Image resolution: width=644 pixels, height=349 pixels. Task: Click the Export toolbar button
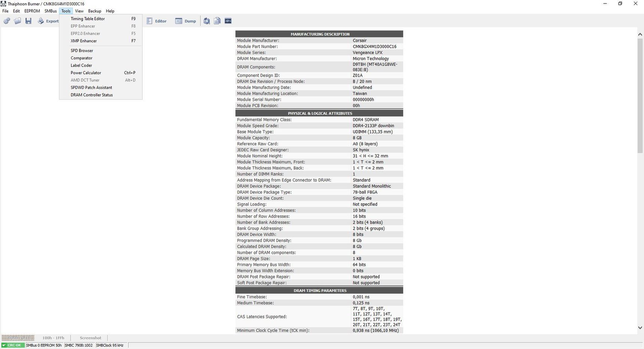pos(48,21)
